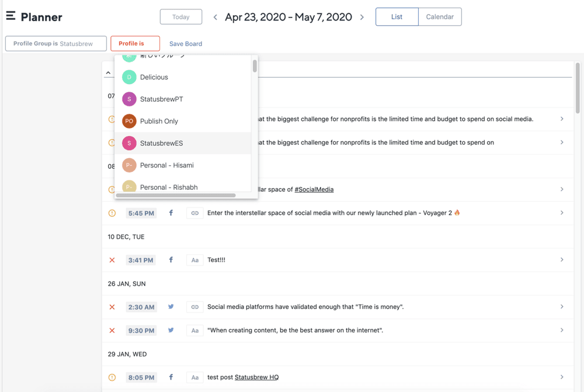Image resolution: width=584 pixels, height=392 pixels.
Task: Choose the Publish Only profile option
Action: tap(159, 121)
